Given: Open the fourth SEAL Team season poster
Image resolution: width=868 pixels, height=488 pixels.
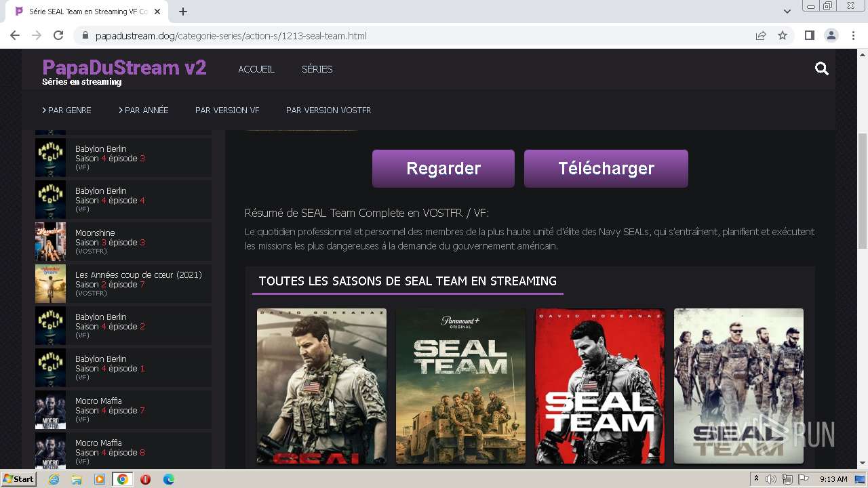Looking at the screenshot, I should [x=738, y=386].
